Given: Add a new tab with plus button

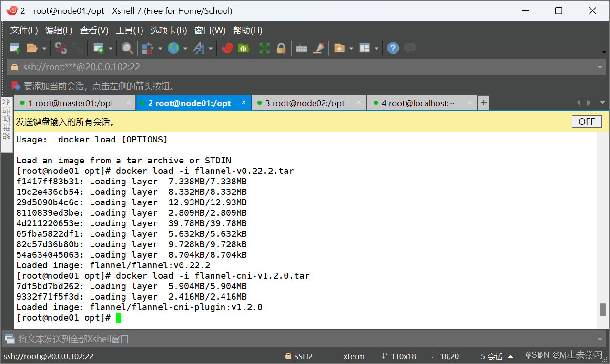Looking at the screenshot, I should tap(483, 102).
